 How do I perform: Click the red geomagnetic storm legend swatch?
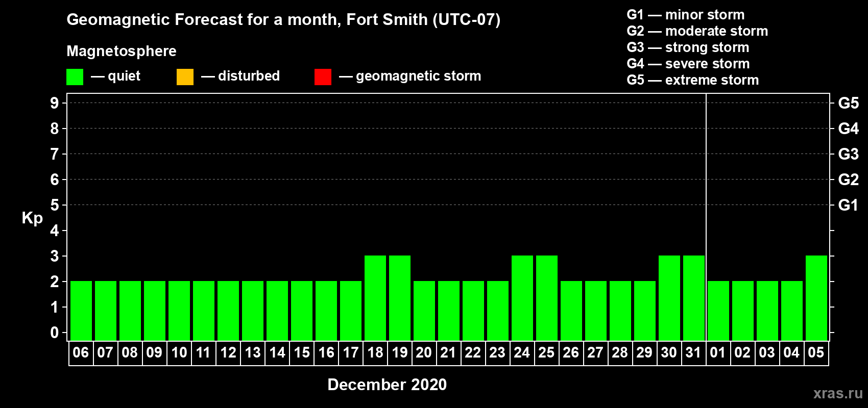tap(323, 77)
